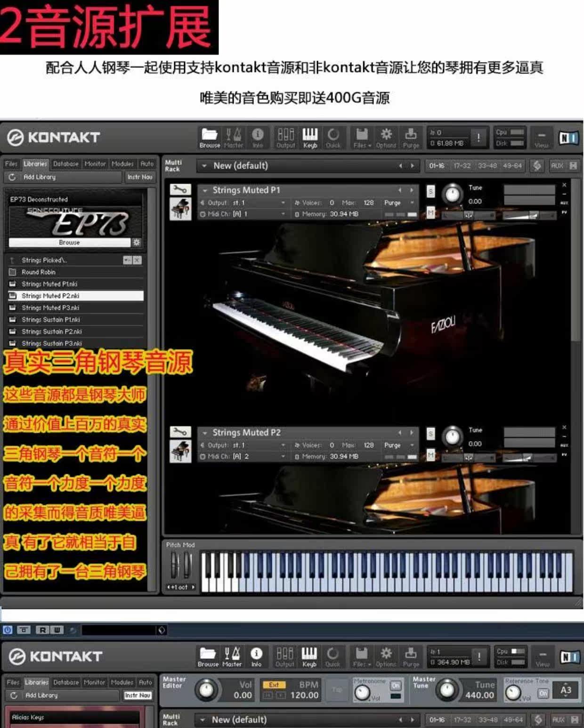Viewport: 584px width, 728px height.
Task: Select Strings Muted P2.nki in library list
Action: pos(75,296)
